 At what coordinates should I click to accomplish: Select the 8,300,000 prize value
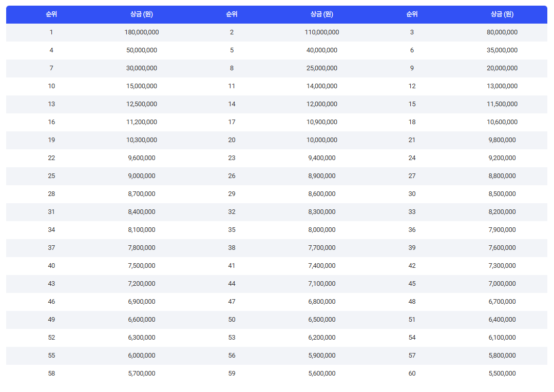click(x=321, y=212)
